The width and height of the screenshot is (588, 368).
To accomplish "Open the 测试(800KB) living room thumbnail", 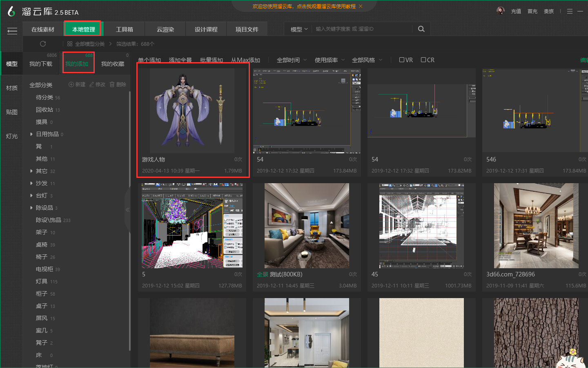I will click(307, 226).
